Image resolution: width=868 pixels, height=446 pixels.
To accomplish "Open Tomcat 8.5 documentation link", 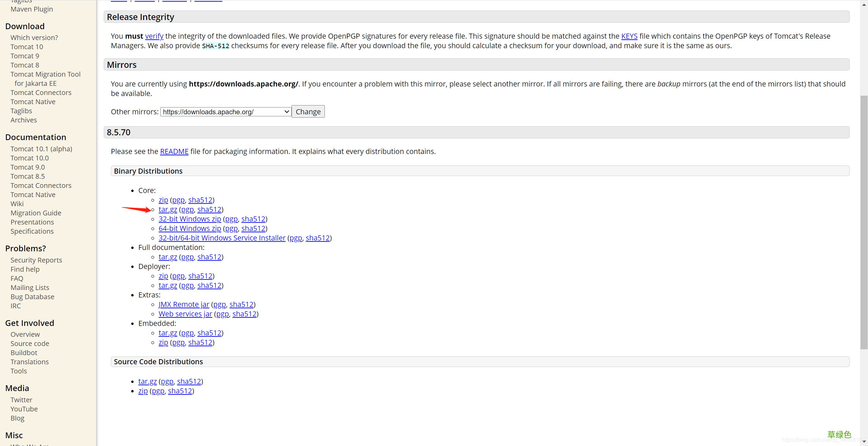I will 27,176.
